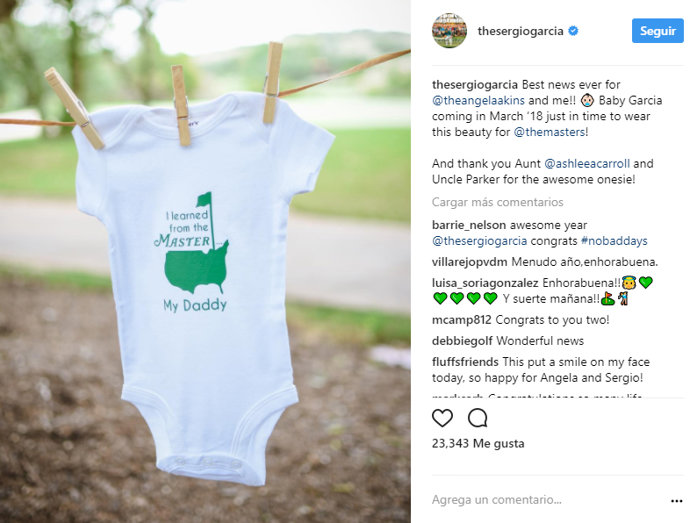This screenshot has width=690, height=523.
Task: Open debbiegolf commenter profile
Action: 462,341
